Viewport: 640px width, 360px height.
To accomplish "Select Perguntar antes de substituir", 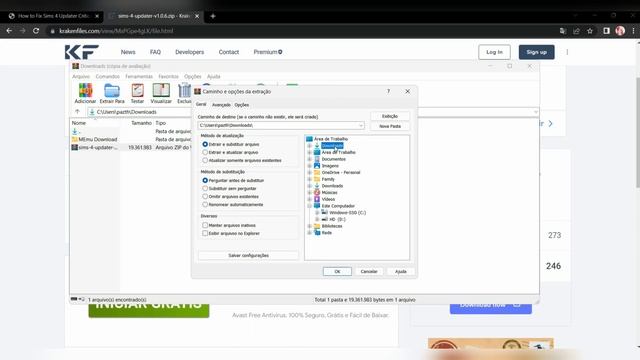I will coord(205,180).
